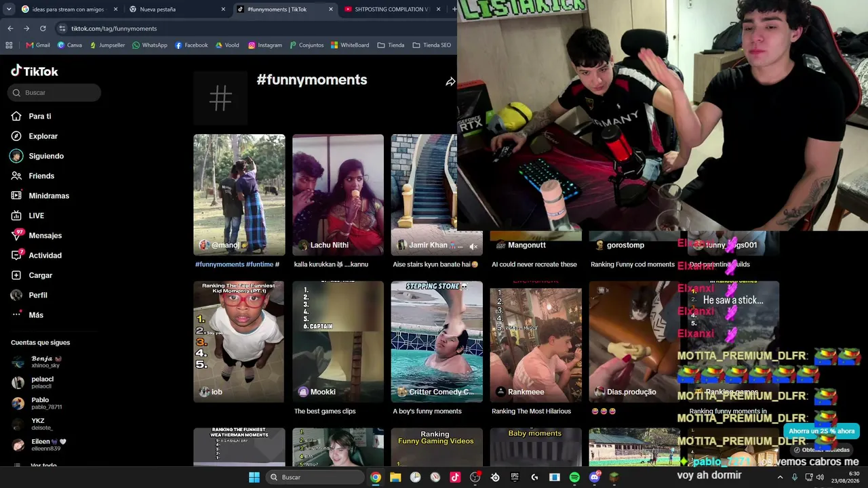Play the Mookki best games clips video
Screen dimensions: 868x488
click(x=338, y=342)
